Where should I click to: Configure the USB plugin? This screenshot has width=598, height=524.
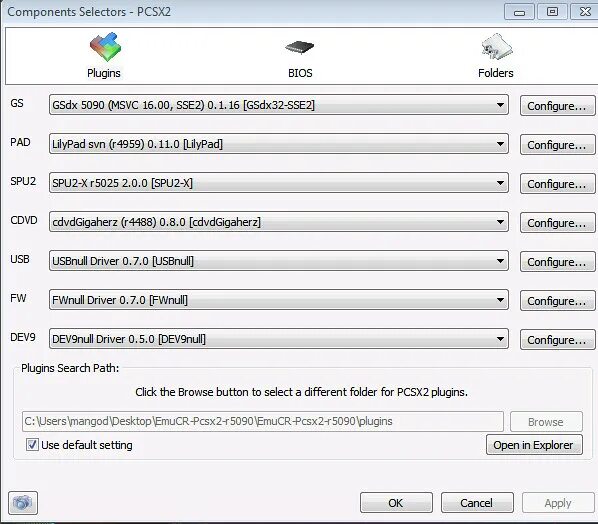[557, 262]
